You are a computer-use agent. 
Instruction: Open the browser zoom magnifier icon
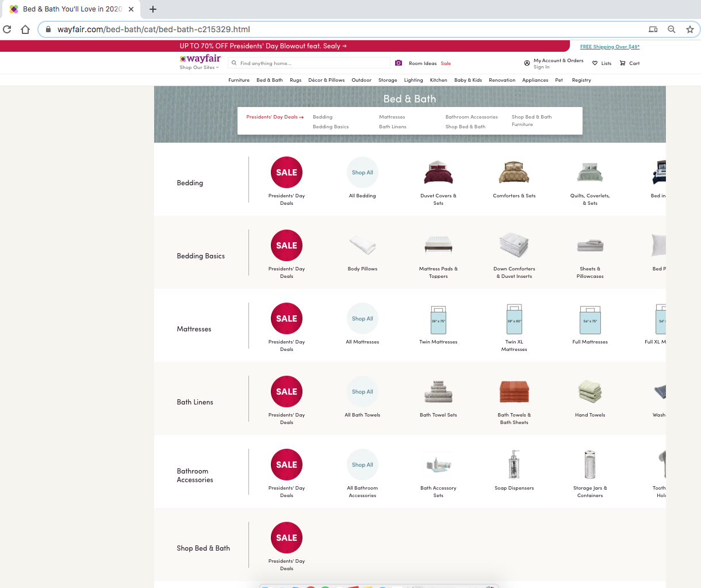click(x=671, y=29)
